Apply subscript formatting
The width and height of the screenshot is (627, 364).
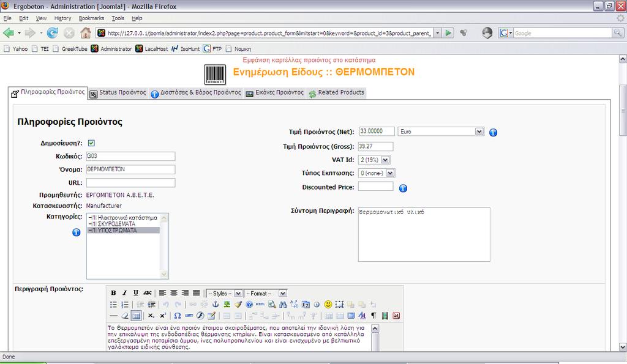[151, 316]
